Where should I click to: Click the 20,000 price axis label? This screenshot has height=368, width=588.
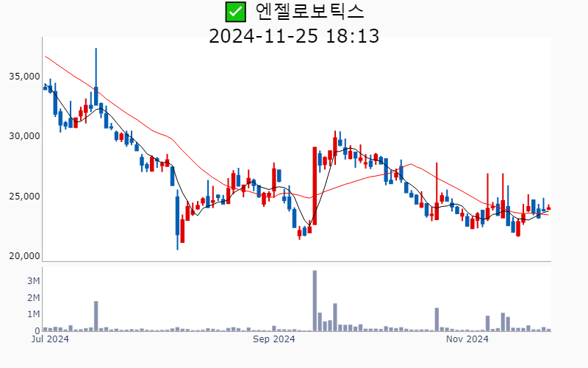pyautogui.click(x=24, y=256)
